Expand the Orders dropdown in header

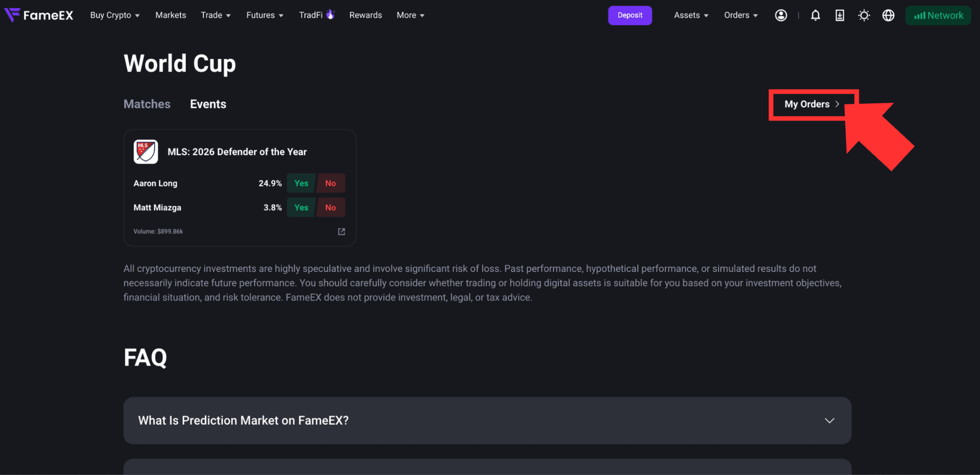tap(741, 15)
